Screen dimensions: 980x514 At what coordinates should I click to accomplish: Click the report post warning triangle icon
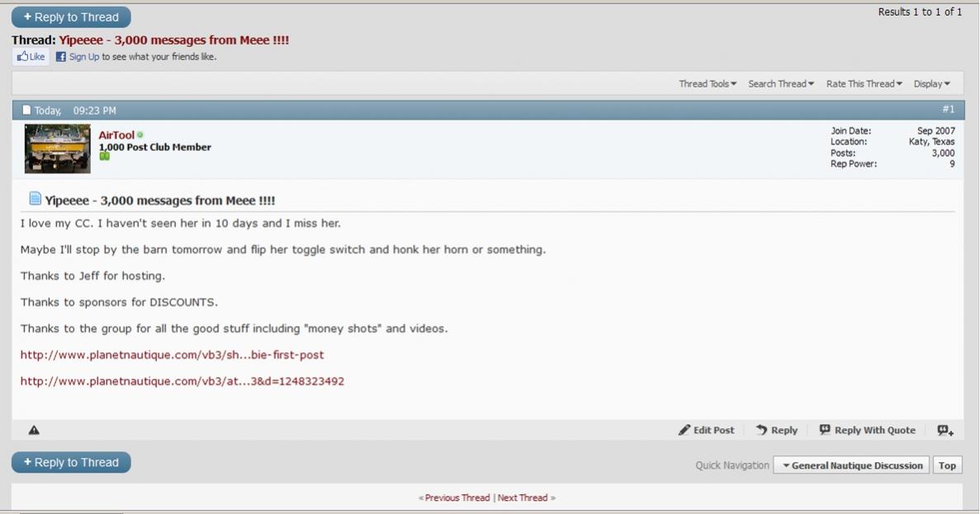[34, 430]
